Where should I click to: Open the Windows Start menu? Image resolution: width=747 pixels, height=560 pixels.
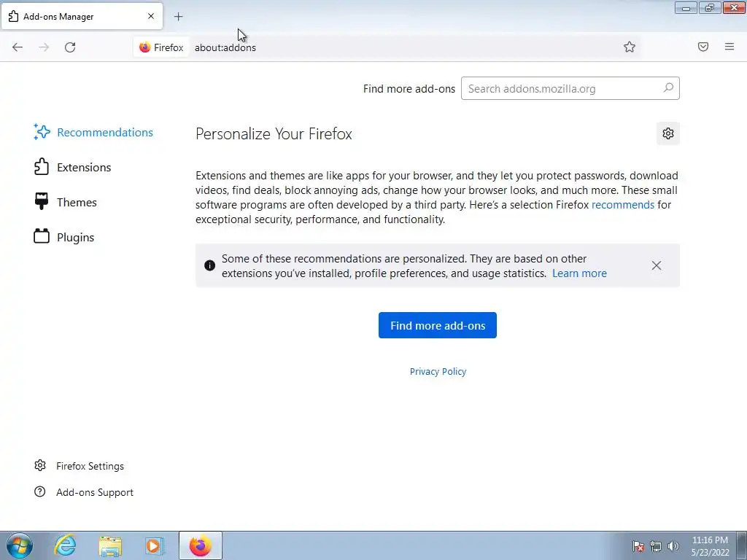pos(20,545)
